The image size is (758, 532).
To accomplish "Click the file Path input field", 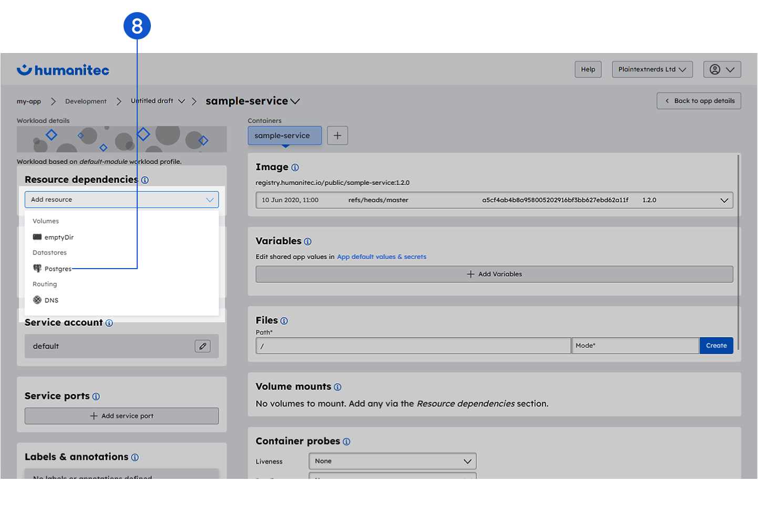I will [x=413, y=345].
